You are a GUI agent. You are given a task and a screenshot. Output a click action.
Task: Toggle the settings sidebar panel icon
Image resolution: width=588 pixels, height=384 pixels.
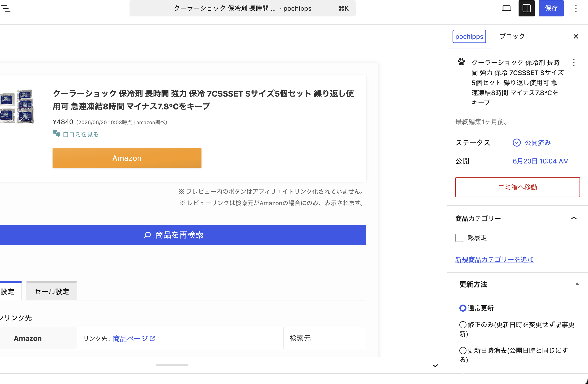(526, 8)
